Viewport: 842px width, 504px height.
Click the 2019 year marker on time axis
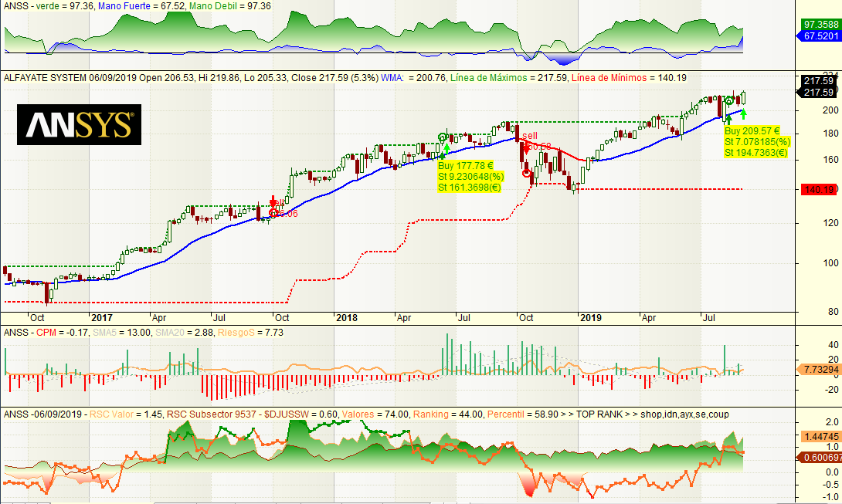[x=591, y=318]
